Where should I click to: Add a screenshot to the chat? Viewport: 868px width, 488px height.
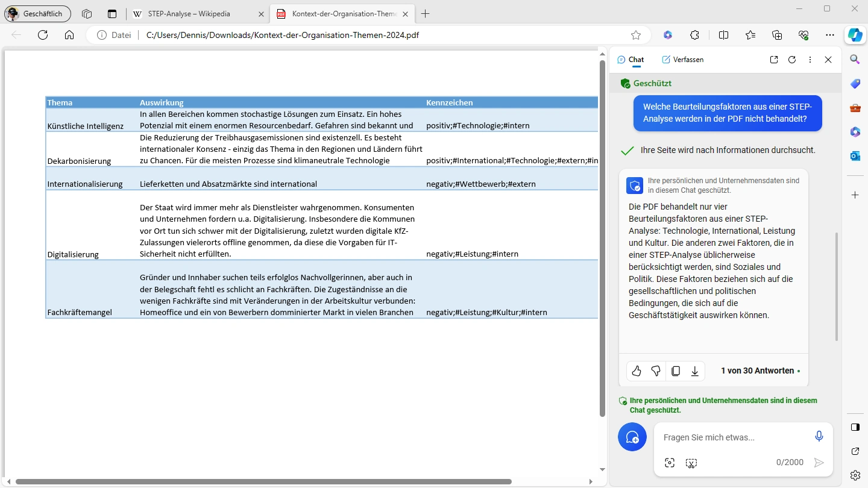[x=670, y=463]
